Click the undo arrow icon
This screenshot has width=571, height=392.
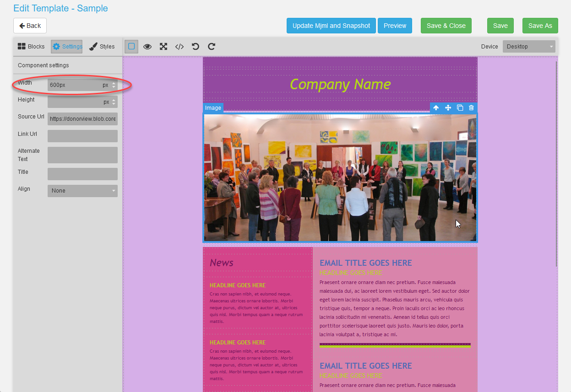coord(195,46)
